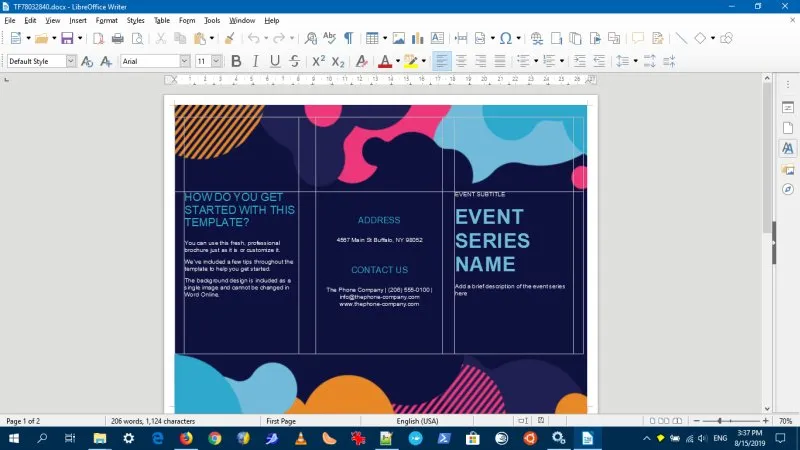Click the Clone Formatting paintbrush icon
The image size is (800, 450).
pyautogui.click(x=229, y=39)
